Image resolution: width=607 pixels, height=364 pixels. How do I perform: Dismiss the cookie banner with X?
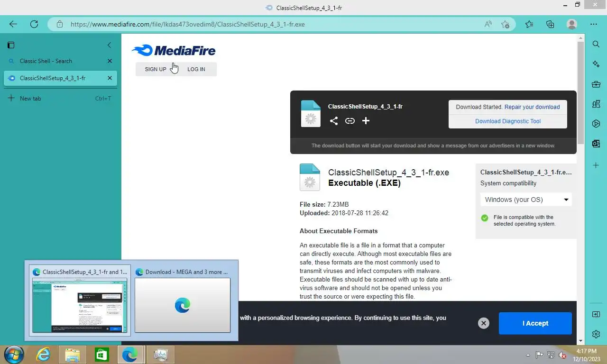(484, 323)
